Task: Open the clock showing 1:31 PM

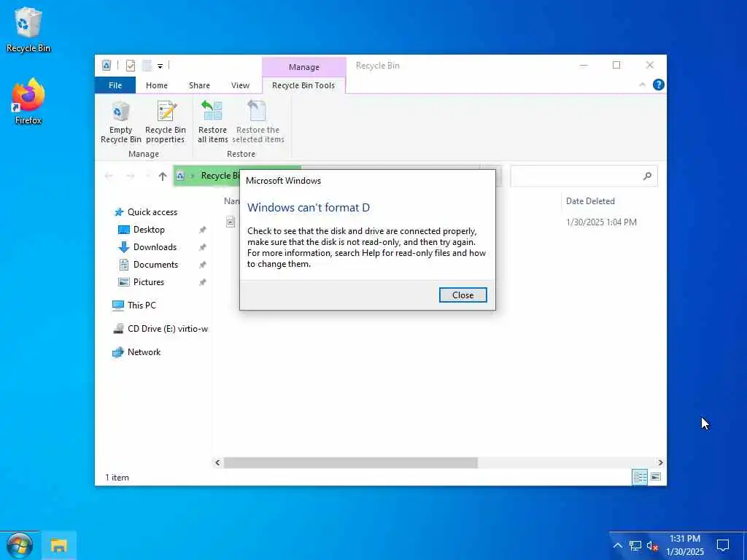Action: (684, 545)
